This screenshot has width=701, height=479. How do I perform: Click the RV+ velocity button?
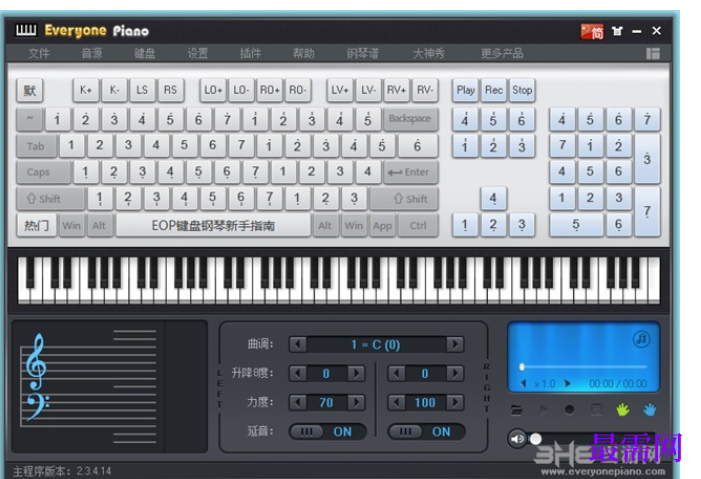click(x=396, y=90)
